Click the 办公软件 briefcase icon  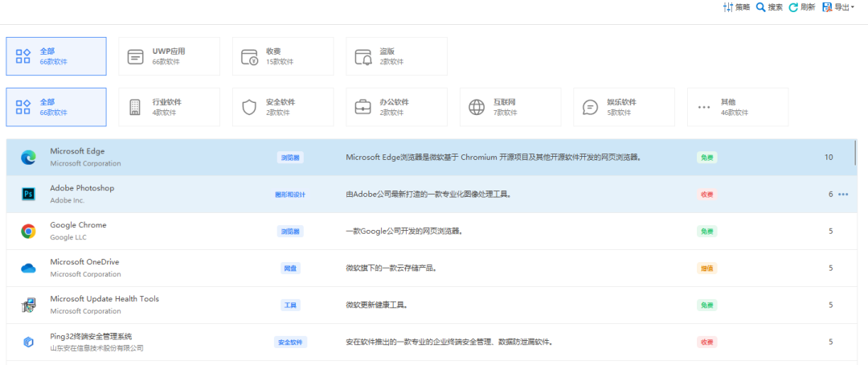[363, 108]
